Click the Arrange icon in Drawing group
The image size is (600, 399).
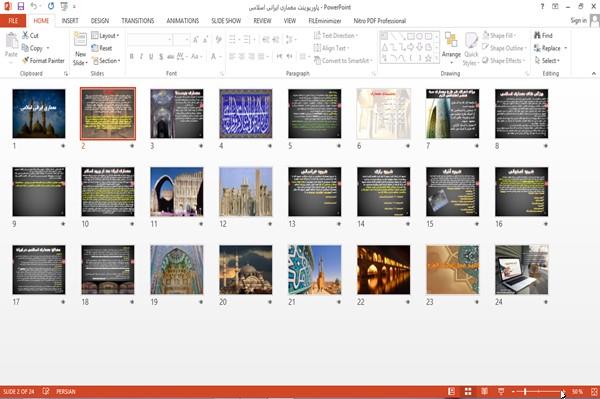(x=451, y=41)
